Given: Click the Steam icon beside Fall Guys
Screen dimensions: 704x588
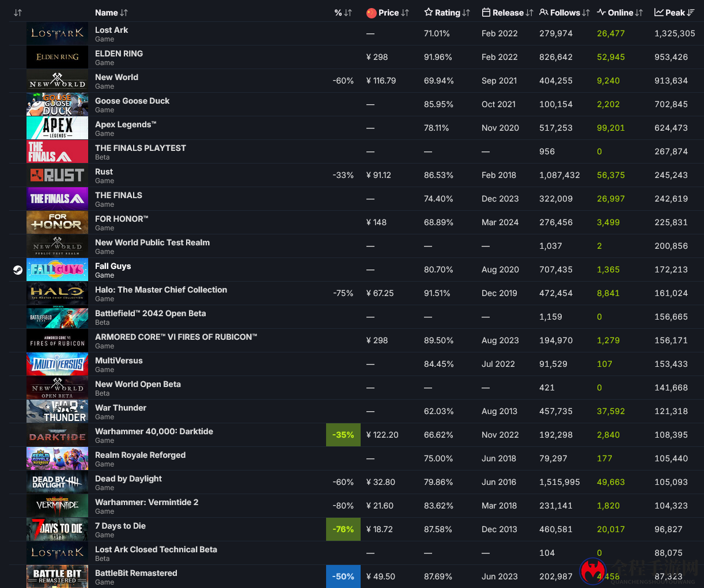Looking at the screenshot, I should click(18, 270).
